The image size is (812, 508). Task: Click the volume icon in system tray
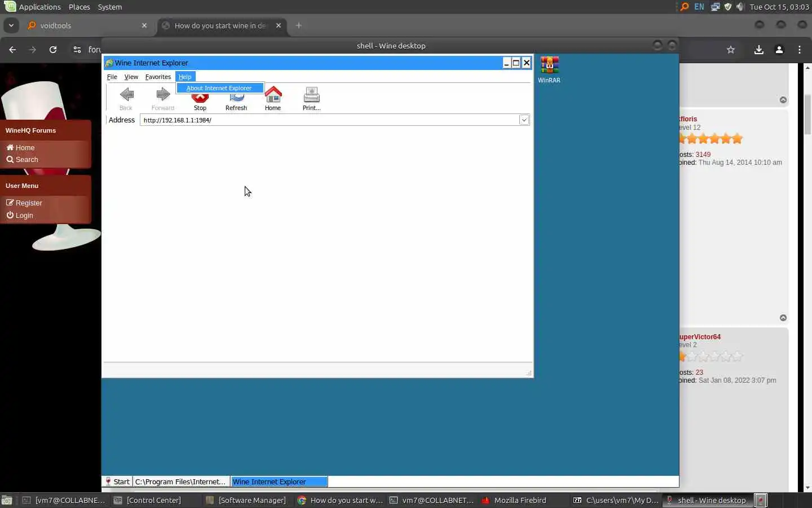(740, 7)
